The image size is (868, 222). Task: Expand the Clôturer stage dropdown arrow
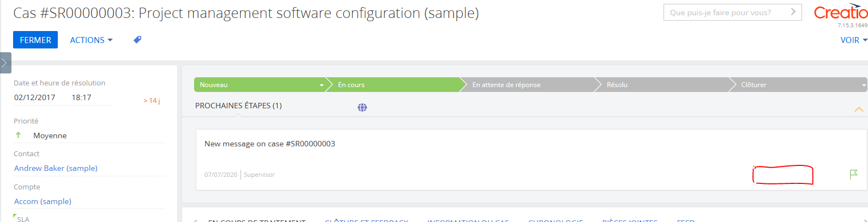tap(864, 85)
